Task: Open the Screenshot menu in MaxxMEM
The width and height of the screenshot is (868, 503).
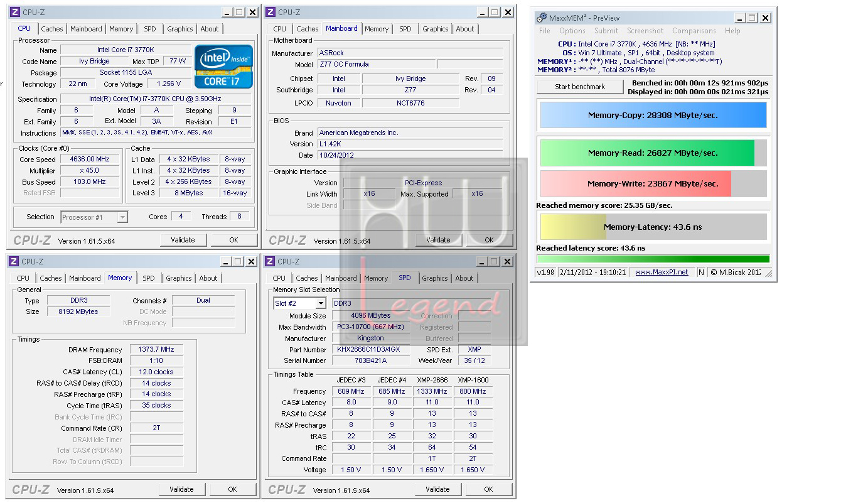Action: [x=645, y=31]
